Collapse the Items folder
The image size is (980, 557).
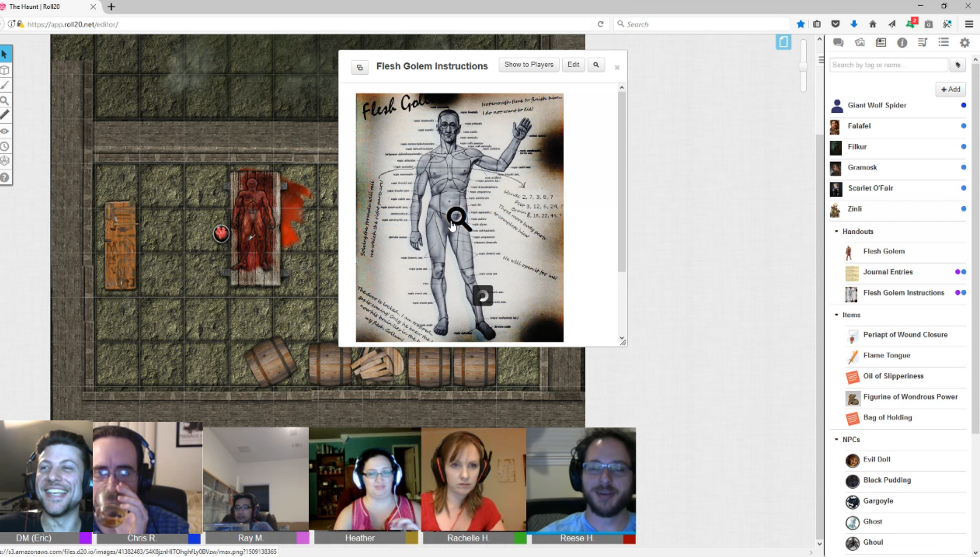[837, 315]
